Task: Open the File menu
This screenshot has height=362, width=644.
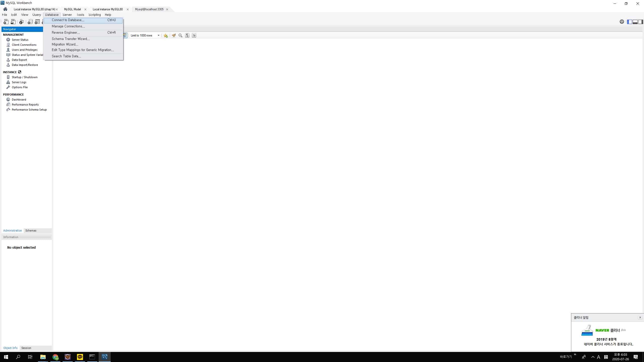Action: click(5, 15)
